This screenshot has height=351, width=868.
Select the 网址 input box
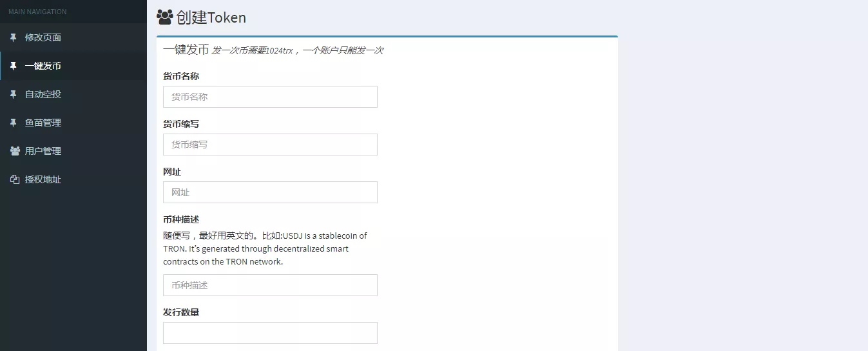[x=270, y=192]
